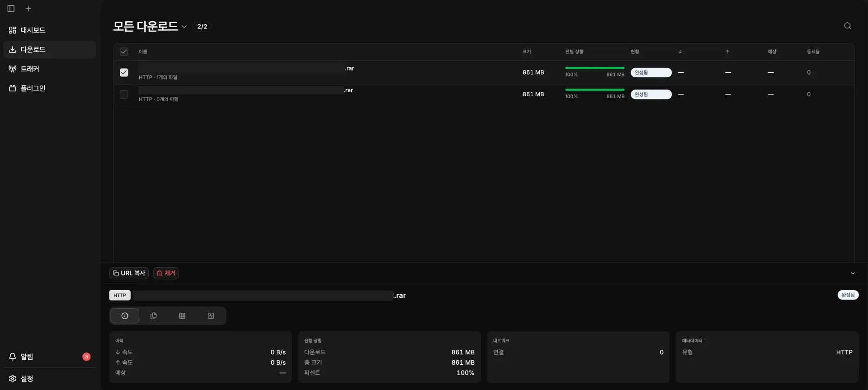868x390 pixels.
Task: Toggle the sidebar panel icon
Action: coord(11,9)
